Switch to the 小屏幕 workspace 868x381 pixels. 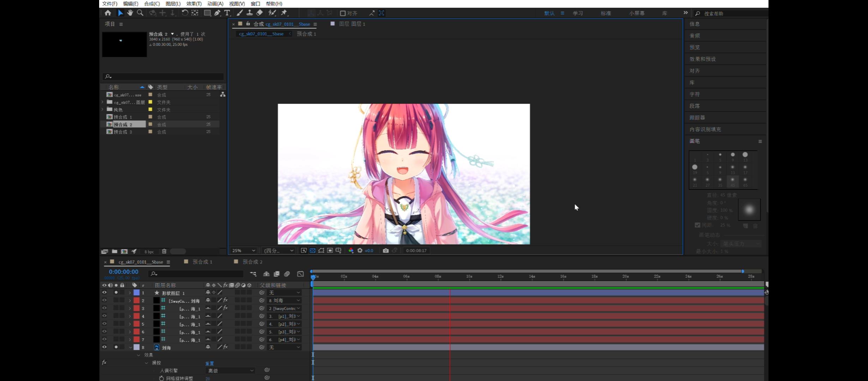(637, 13)
